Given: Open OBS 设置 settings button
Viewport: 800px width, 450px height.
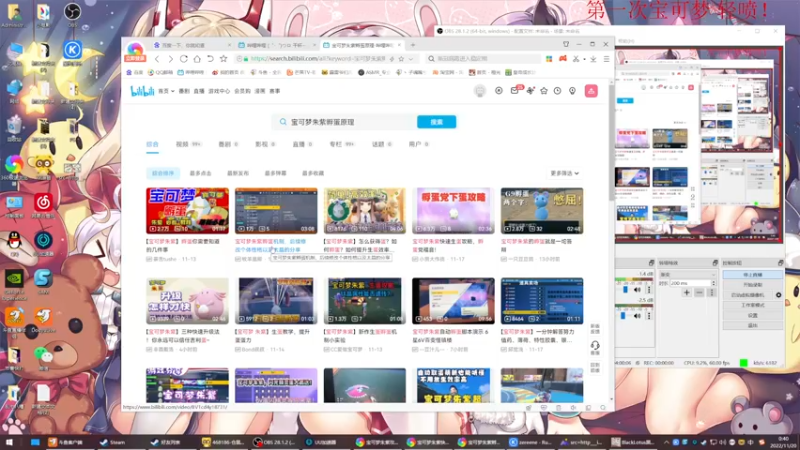Looking at the screenshot, I should pyautogui.click(x=753, y=315).
